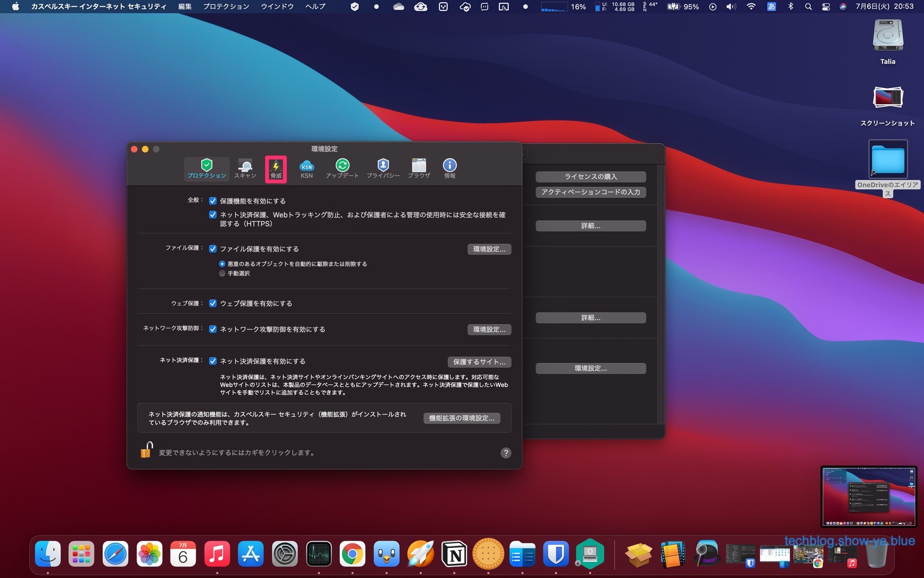
Task: Click 保護するサイト... button
Action: [x=479, y=362]
